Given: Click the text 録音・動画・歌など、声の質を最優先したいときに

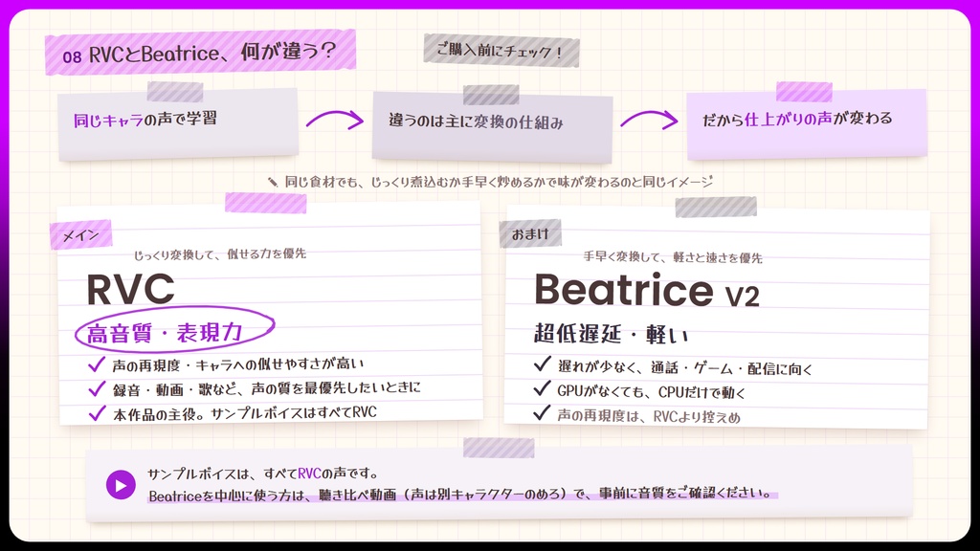Looking at the screenshot, I should pos(267,388).
